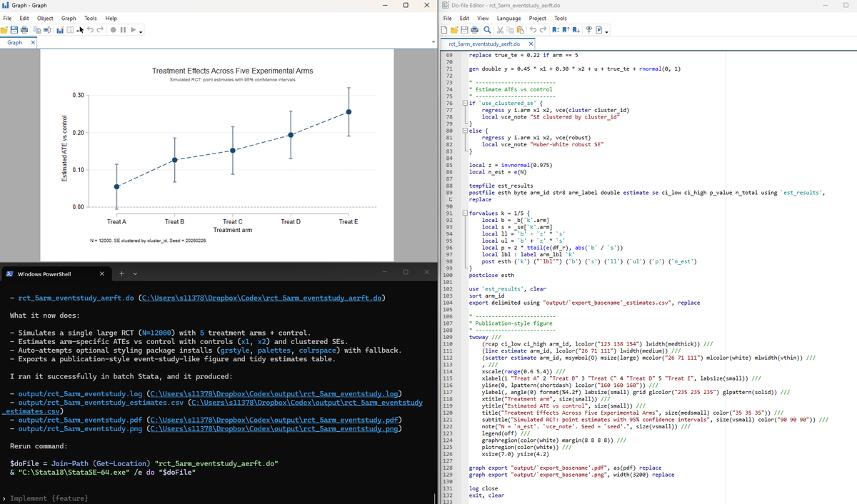Collapse the 'if use_clustered_se' code block
Screen dimensions: 857x504
pos(466,104)
